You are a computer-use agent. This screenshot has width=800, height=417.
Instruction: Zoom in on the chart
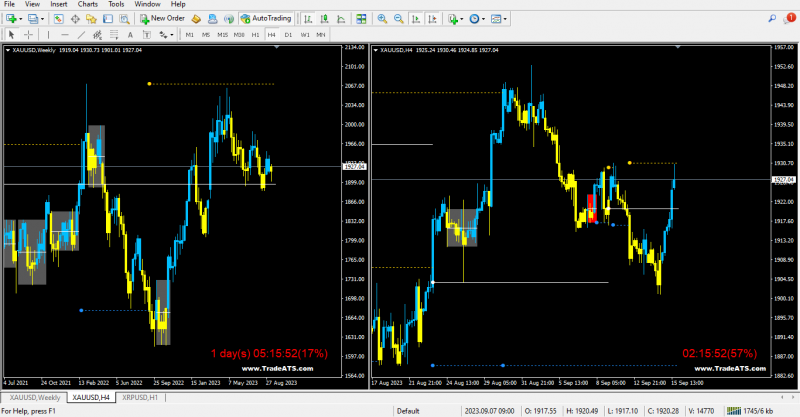pos(382,19)
